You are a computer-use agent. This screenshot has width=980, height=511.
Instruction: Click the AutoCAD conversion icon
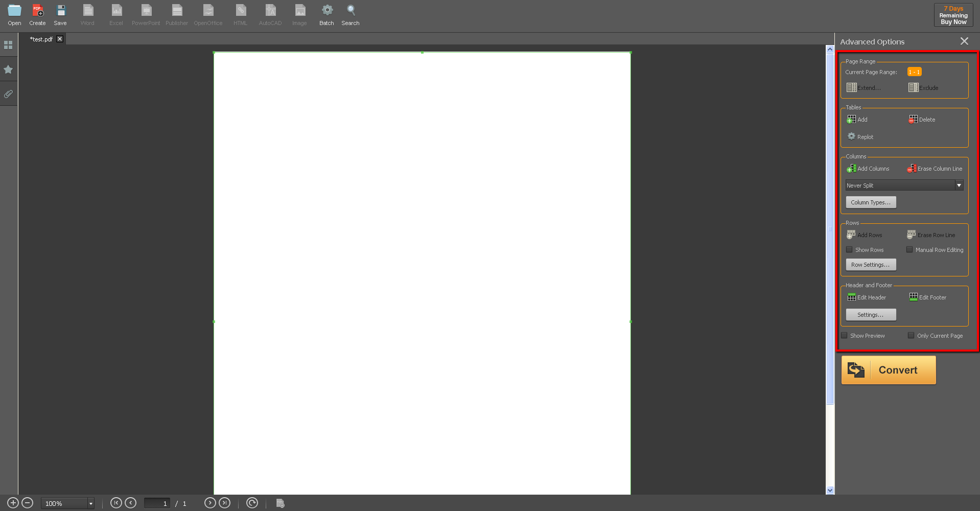270,14
